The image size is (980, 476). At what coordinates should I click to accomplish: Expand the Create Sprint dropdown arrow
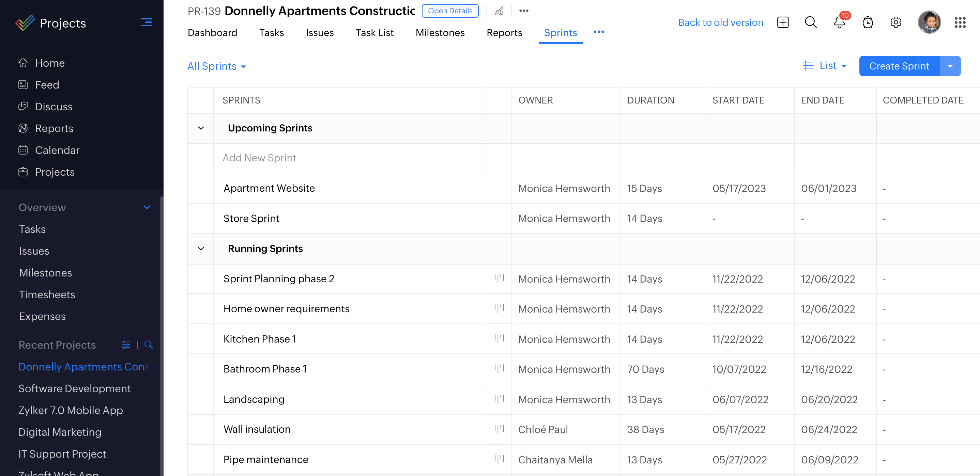[x=950, y=66]
